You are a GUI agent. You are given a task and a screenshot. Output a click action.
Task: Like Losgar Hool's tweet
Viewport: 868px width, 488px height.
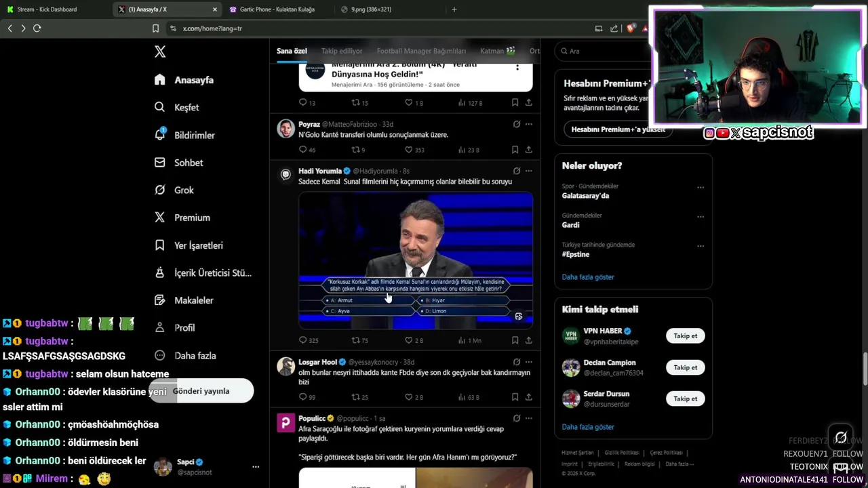pos(408,397)
